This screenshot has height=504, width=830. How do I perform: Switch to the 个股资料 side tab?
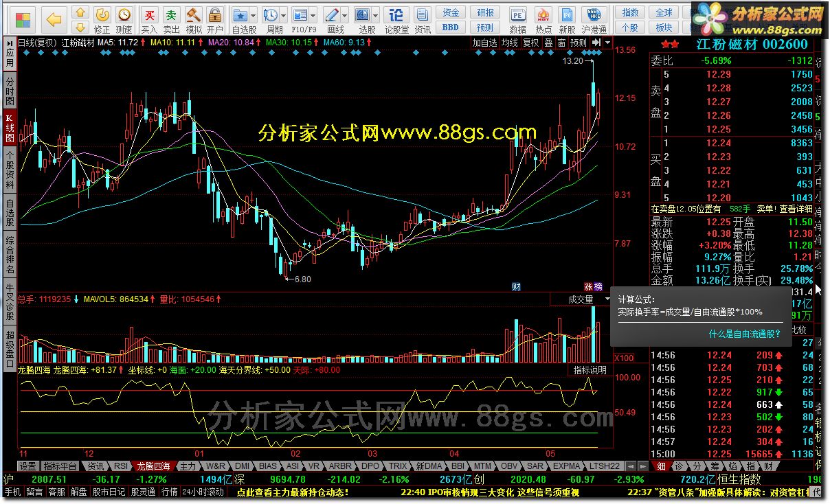point(10,170)
